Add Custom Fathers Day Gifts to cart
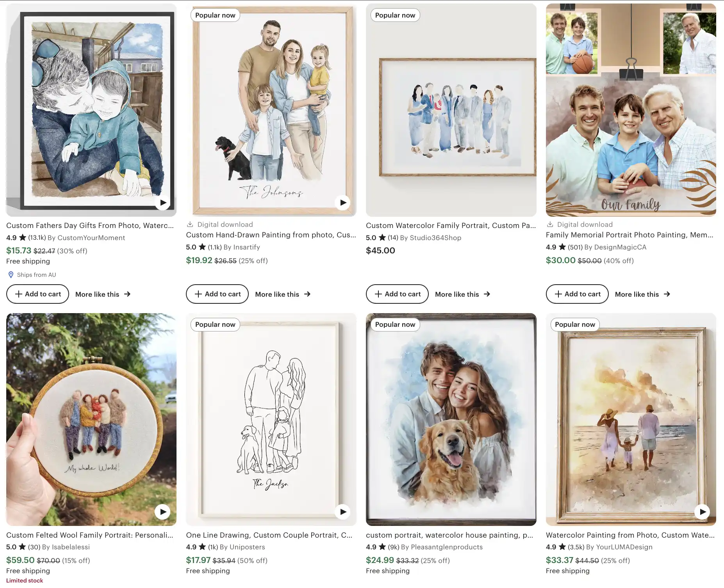Image resolution: width=724 pixels, height=588 pixels. click(37, 294)
